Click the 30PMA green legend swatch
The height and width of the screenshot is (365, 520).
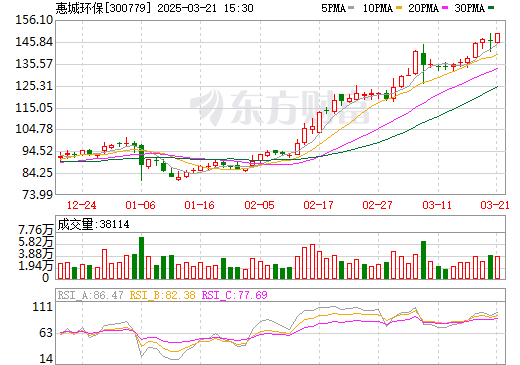pos(491,8)
